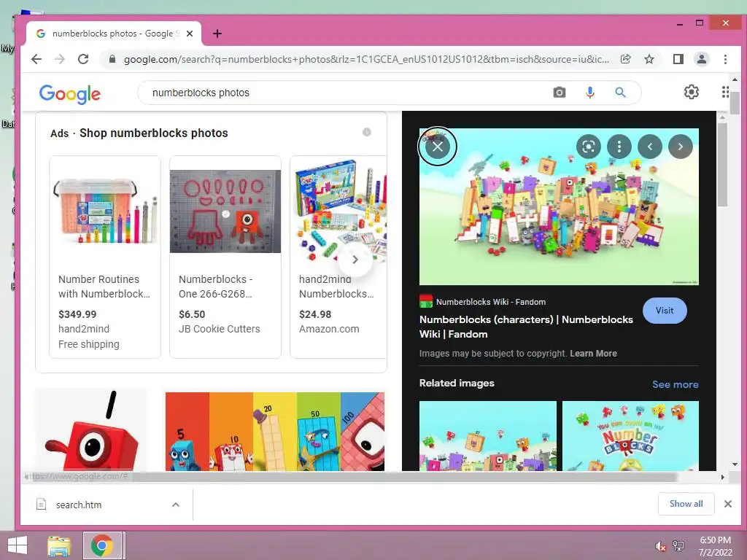The image size is (747, 560).
Task: Open Numberblocks Wiki Fandom title link
Action: [526, 327]
